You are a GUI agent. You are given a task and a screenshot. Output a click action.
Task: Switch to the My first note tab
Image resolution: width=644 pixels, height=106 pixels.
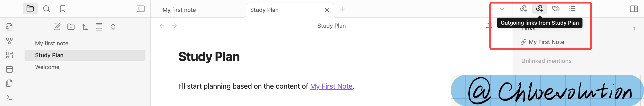(x=179, y=10)
